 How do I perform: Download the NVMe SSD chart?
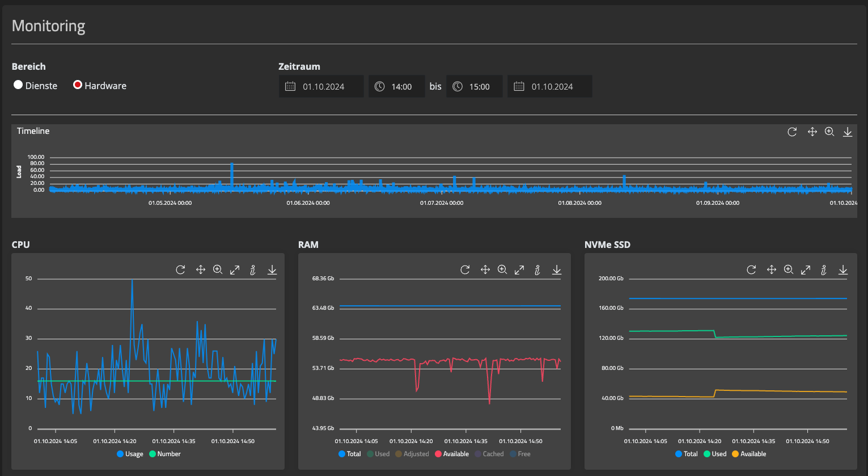[x=843, y=269]
